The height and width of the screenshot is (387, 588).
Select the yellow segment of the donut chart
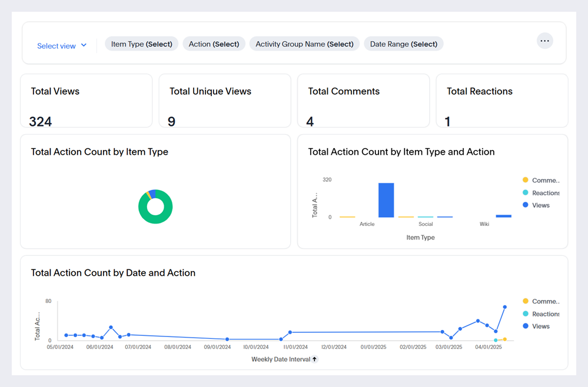(x=149, y=195)
